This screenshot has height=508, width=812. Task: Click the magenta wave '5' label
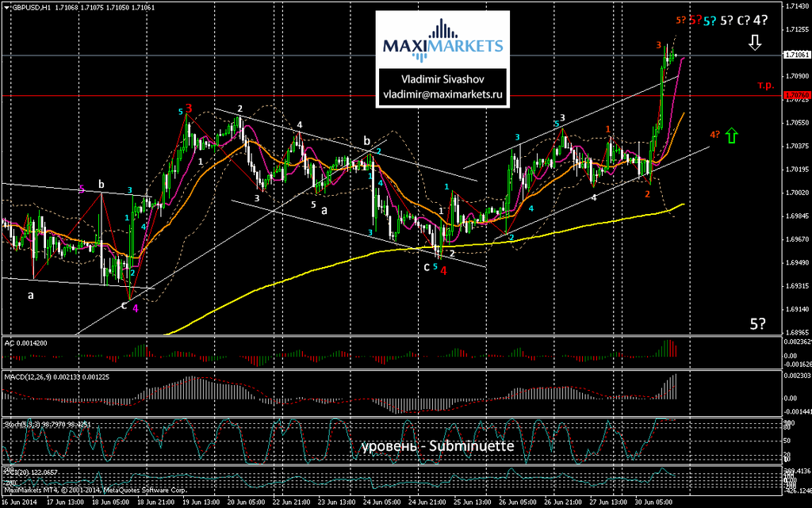pyautogui.click(x=82, y=189)
